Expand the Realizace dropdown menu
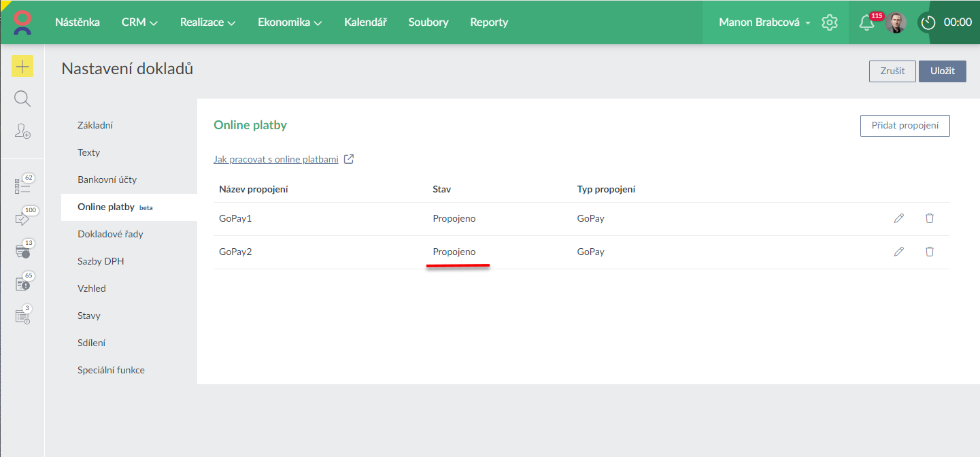The image size is (980, 457). click(x=207, y=22)
